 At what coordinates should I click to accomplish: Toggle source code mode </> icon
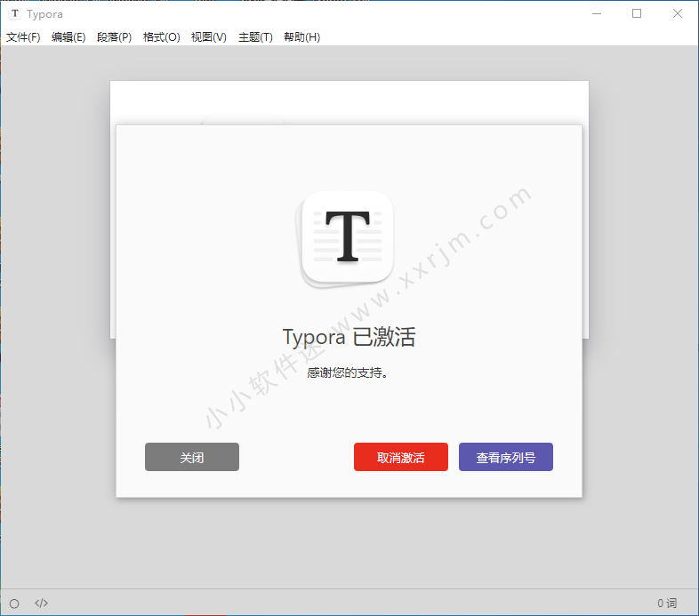42,603
